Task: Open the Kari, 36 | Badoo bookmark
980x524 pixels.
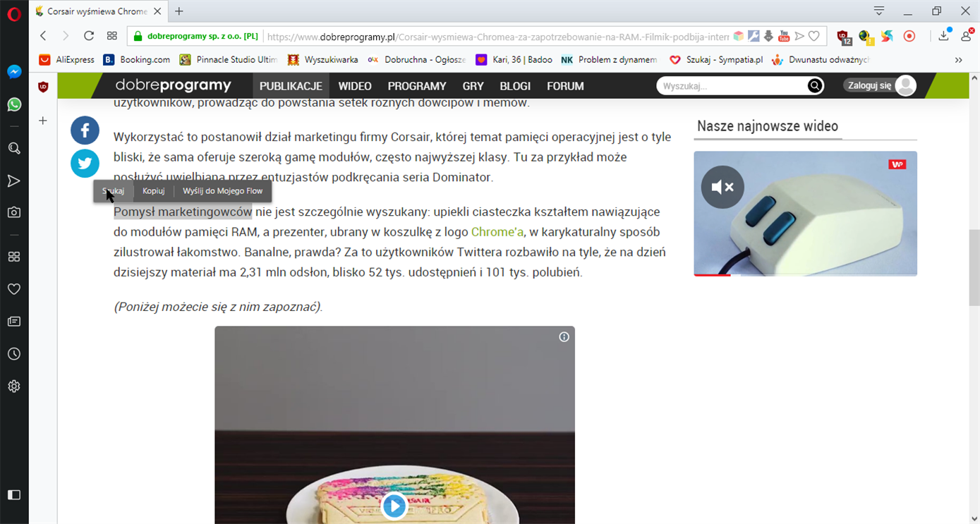Action: [x=514, y=60]
